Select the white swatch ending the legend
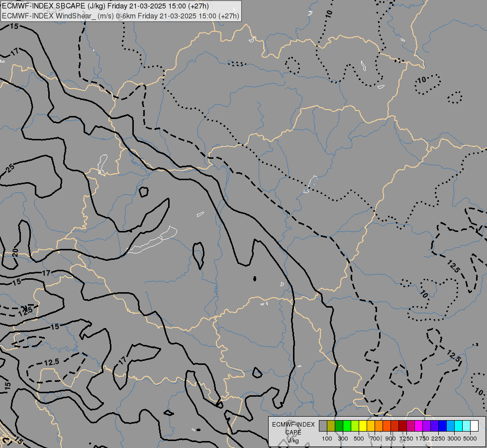The width and height of the screenshot is (487, 448). (474, 426)
